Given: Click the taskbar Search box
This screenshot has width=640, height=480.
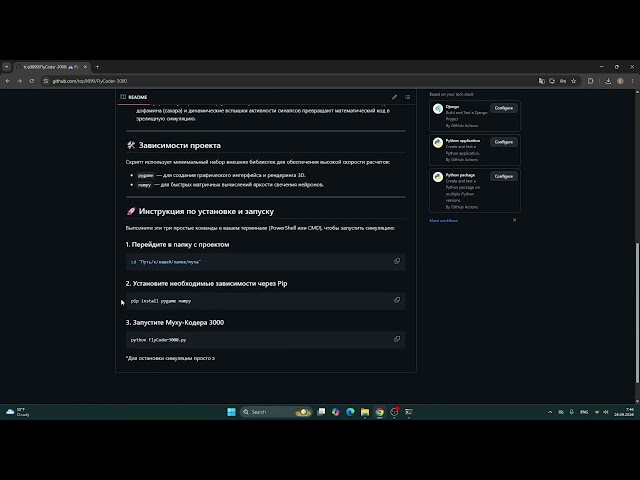Looking at the screenshot, I should [x=276, y=412].
